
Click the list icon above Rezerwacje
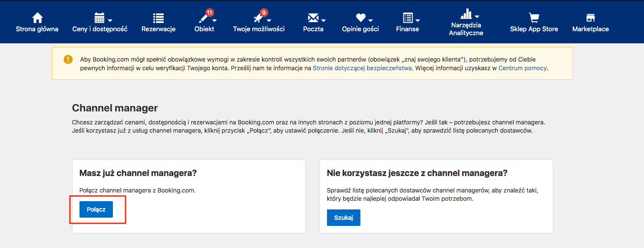coord(159,18)
